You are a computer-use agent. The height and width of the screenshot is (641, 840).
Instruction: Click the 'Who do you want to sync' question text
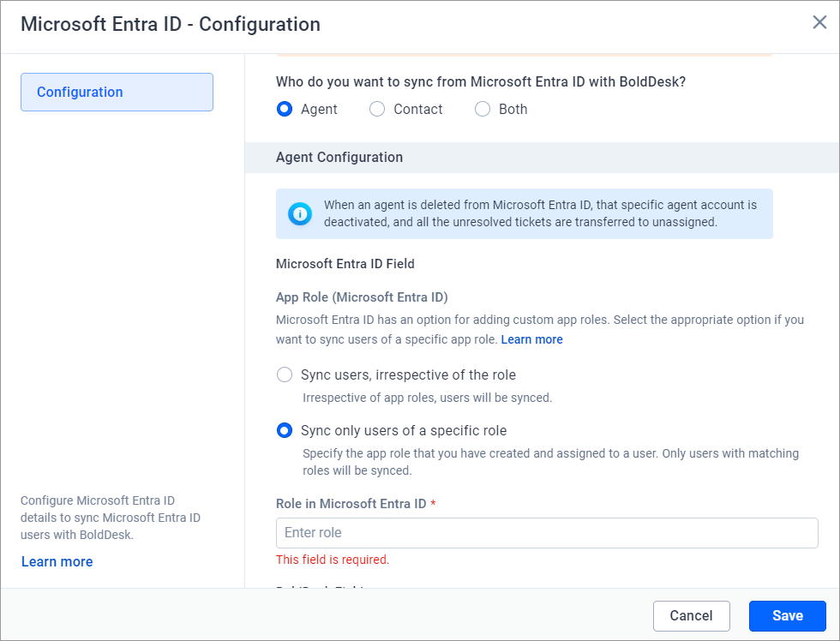481,82
